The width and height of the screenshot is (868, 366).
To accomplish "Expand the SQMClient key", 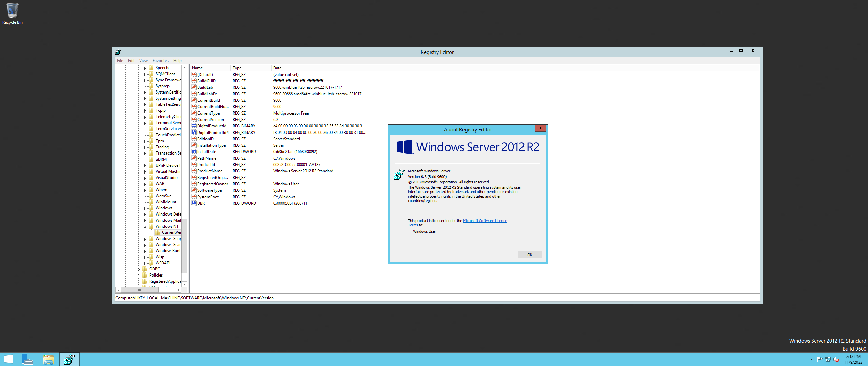I will click(145, 74).
